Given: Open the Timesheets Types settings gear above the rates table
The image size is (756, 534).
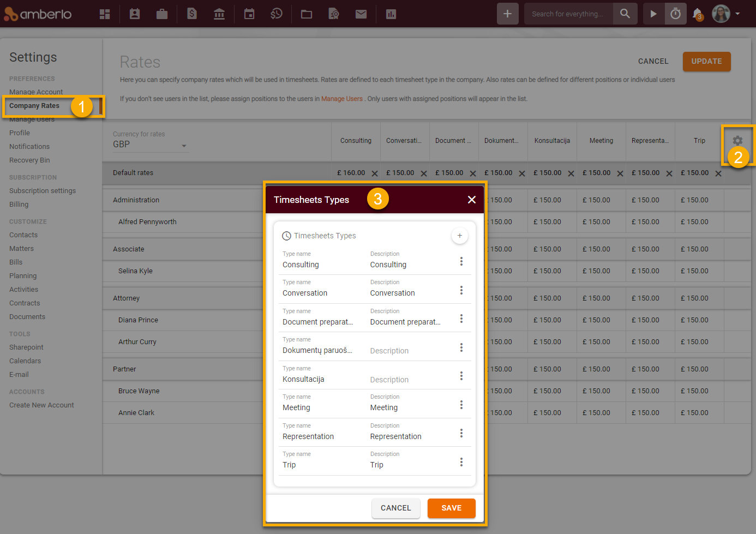Looking at the screenshot, I should (737, 141).
